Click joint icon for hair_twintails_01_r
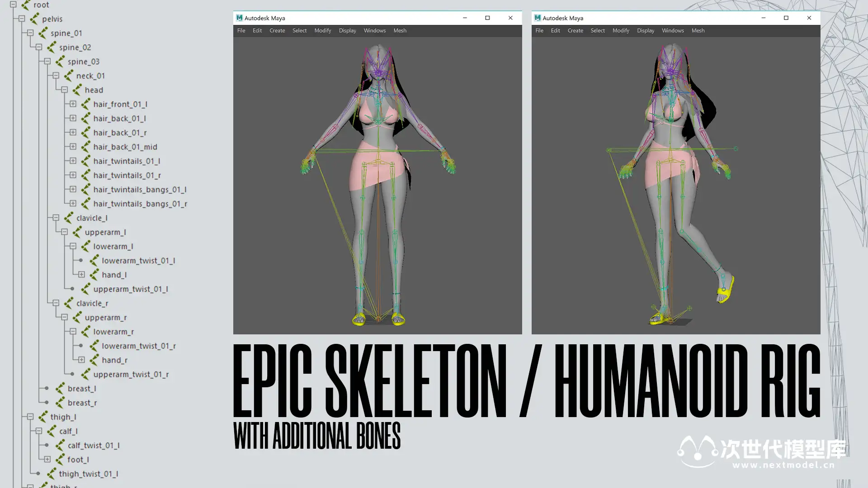This screenshot has width=868, height=488. click(x=85, y=175)
